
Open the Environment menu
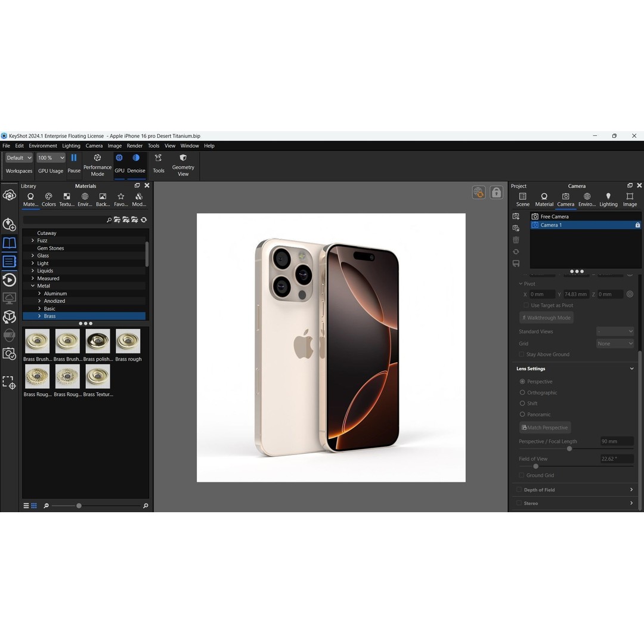pyautogui.click(x=43, y=146)
